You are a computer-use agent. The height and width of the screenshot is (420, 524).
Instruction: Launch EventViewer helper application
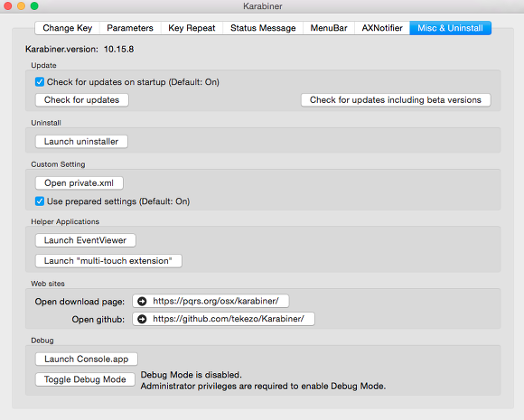click(x=86, y=240)
